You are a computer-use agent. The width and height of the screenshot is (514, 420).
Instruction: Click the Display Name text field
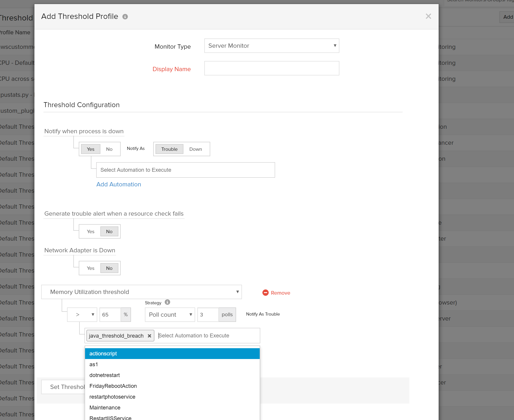(x=271, y=68)
